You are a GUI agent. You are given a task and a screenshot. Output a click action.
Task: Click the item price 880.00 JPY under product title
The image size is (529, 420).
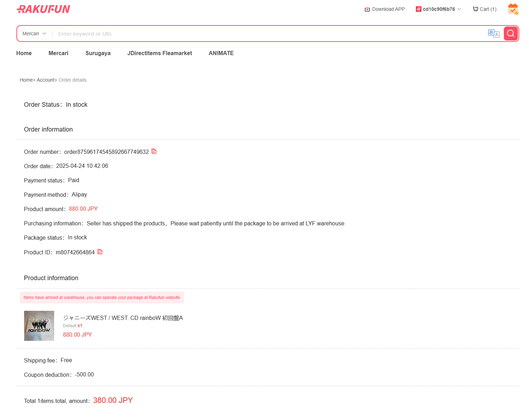[77, 335]
